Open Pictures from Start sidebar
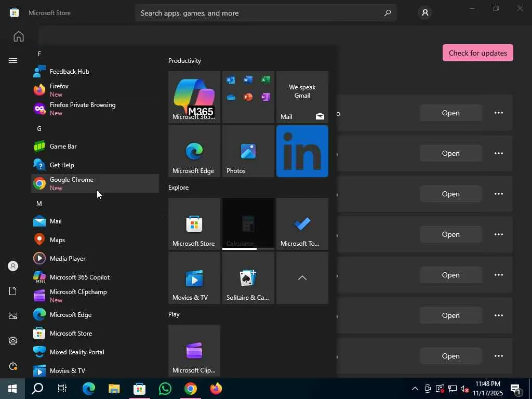This screenshot has width=532, height=399. click(13, 316)
